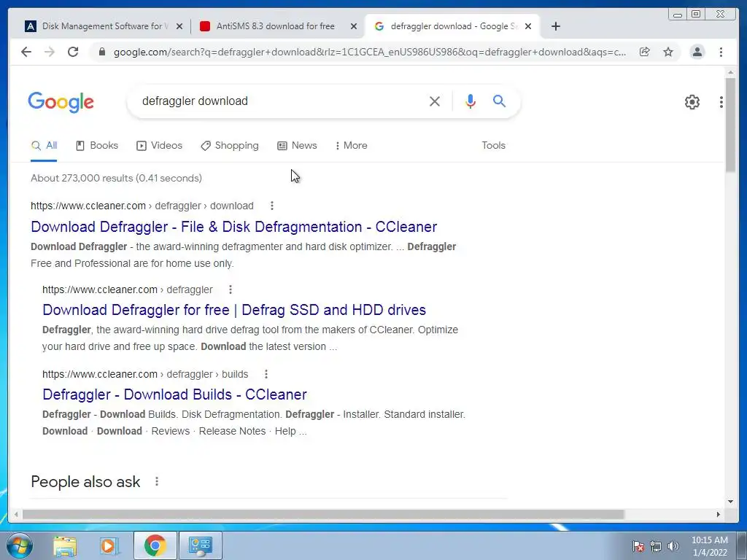Viewport: 747px width, 560px height.
Task: Open the Action Center flag icon
Action: (638, 546)
